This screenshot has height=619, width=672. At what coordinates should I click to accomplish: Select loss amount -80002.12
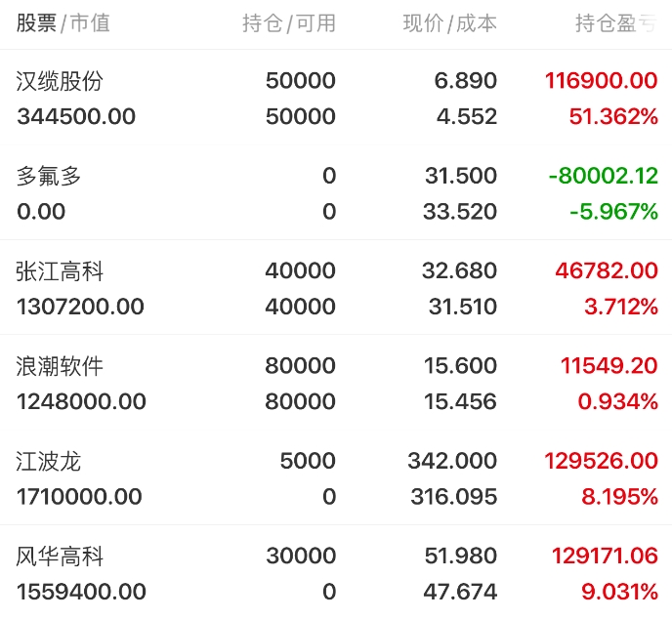[603, 176]
